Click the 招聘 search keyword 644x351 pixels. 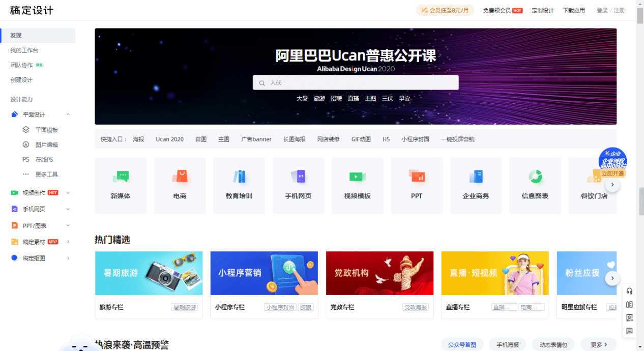pos(336,99)
